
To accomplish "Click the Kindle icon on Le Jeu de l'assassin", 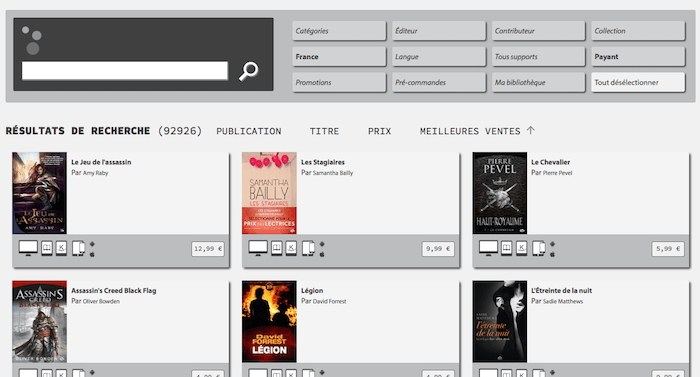I will (61, 248).
